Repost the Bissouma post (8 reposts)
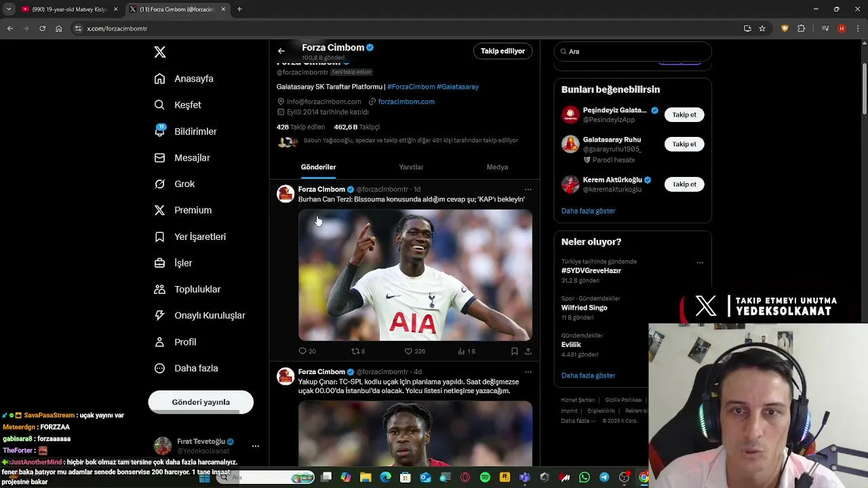This screenshot has width=868, height=488. [358, 351]
